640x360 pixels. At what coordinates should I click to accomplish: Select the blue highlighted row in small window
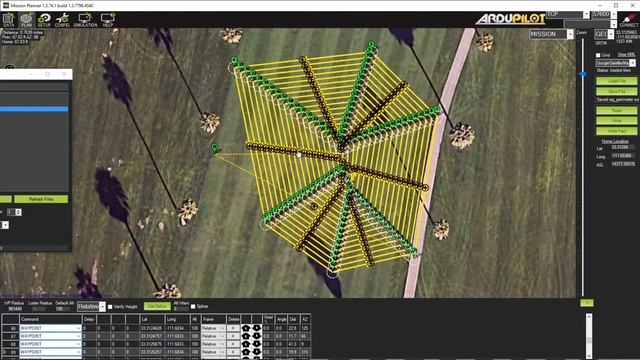point(34,109)
